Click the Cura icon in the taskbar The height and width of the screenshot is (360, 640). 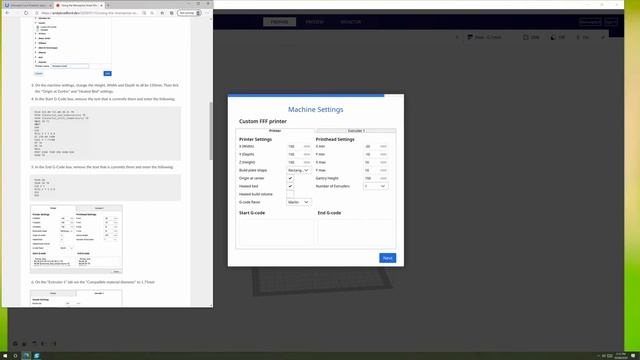[x=37, y=356]
